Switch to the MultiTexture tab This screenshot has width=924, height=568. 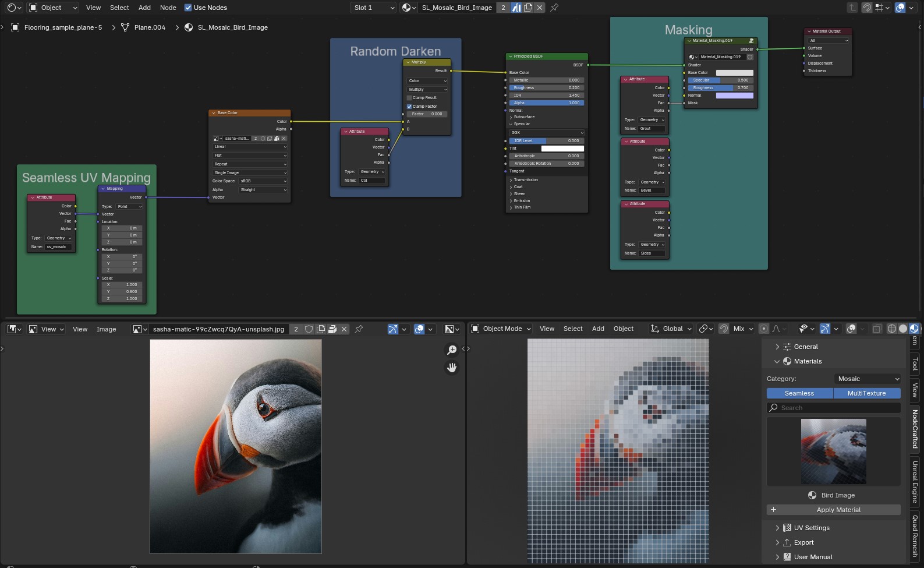[866, 393]
